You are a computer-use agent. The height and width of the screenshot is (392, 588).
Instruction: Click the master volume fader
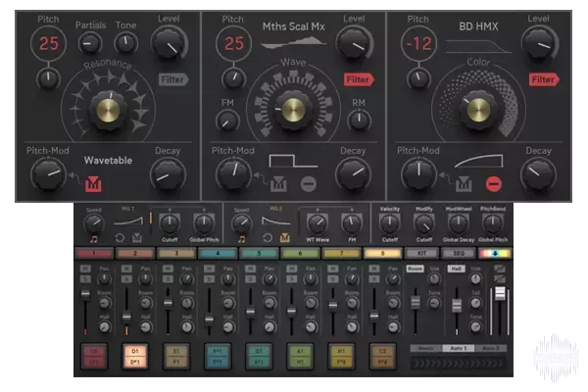click(500, 293)
